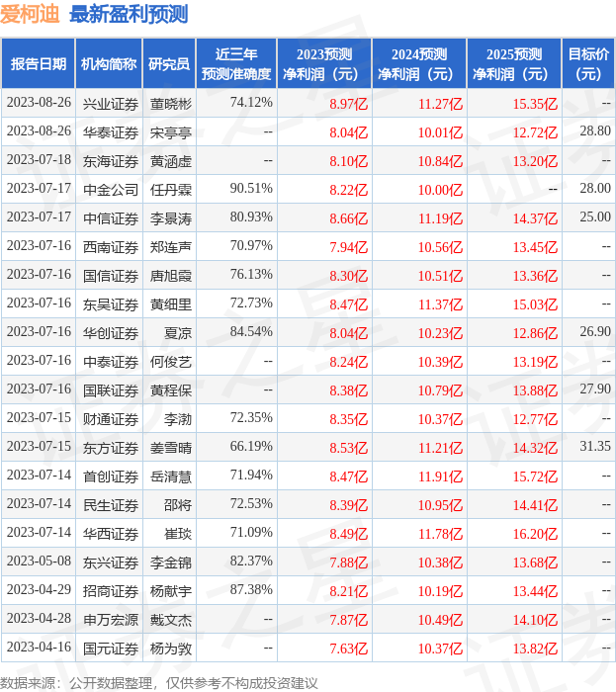
Task: Click analyst name 唐旭霞
Action: [171, 276]
